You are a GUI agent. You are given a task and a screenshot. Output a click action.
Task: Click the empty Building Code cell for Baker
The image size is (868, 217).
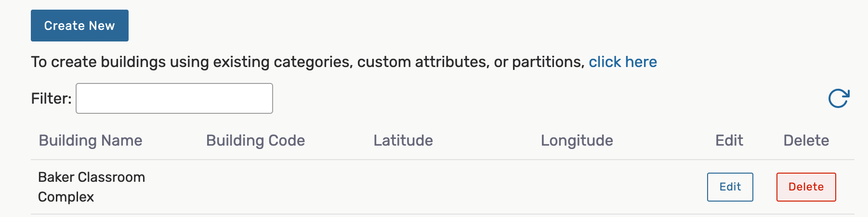click(255, 187)
